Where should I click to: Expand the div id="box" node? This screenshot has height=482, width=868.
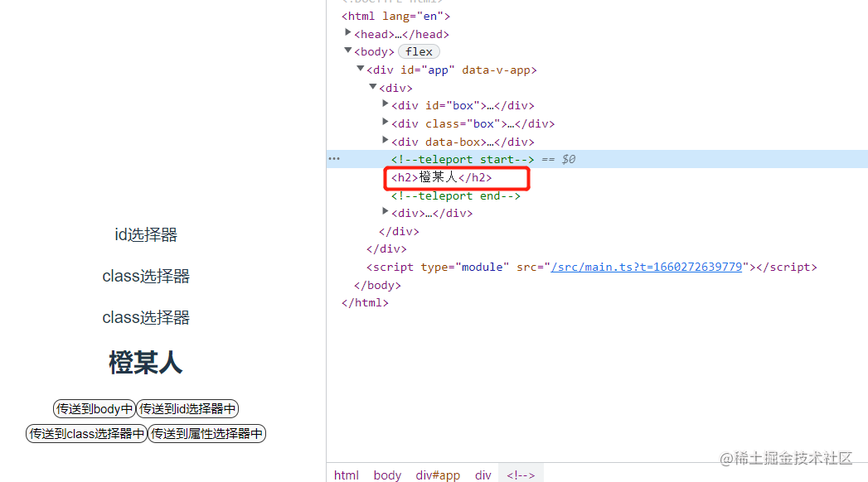pyautogui.click(x=386, y=104)
